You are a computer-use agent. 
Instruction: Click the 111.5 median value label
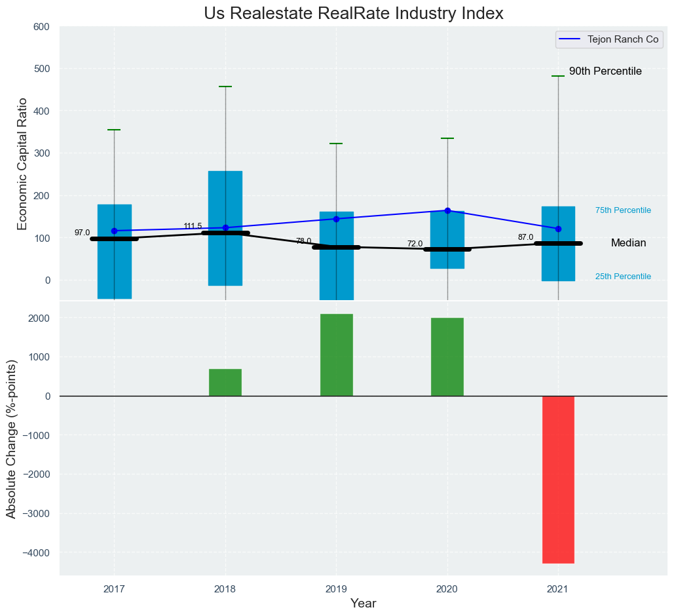pyautogui.click(x=193, y=227)
